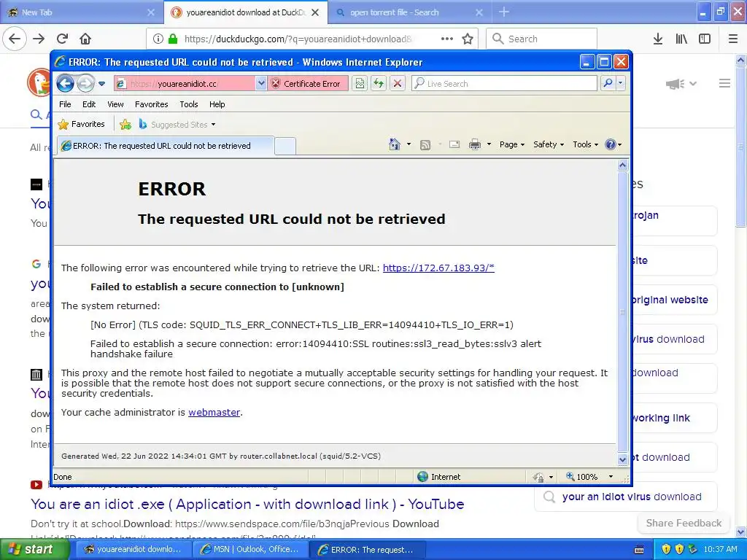Click the IE Refresh icon
This screenshot has height=560, width=747.
379,84
